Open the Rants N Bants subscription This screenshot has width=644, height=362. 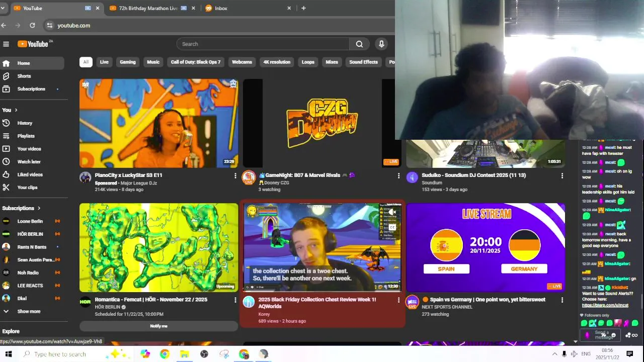pyautogui.click(x=32, y=247)
